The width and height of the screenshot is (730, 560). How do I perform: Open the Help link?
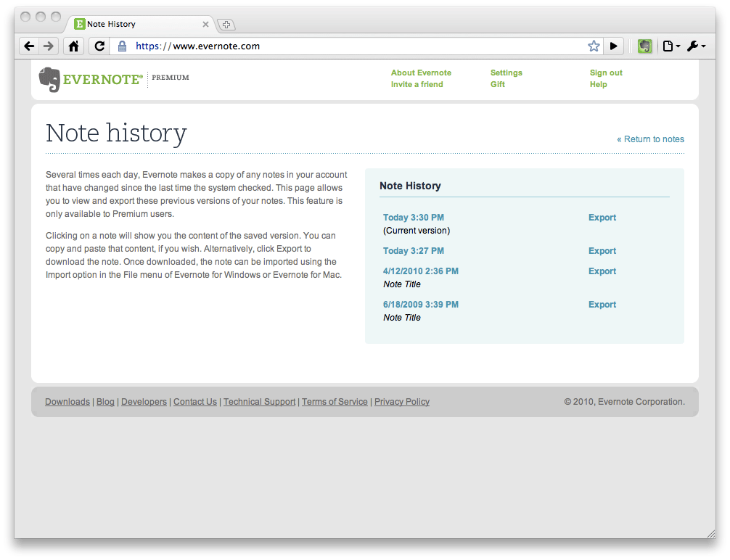tap(598, 84)
